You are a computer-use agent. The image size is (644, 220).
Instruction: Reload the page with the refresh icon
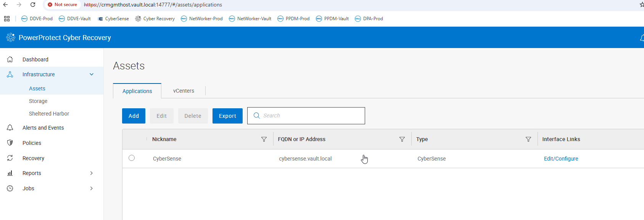pyautogui.click(x=33, y=5)
